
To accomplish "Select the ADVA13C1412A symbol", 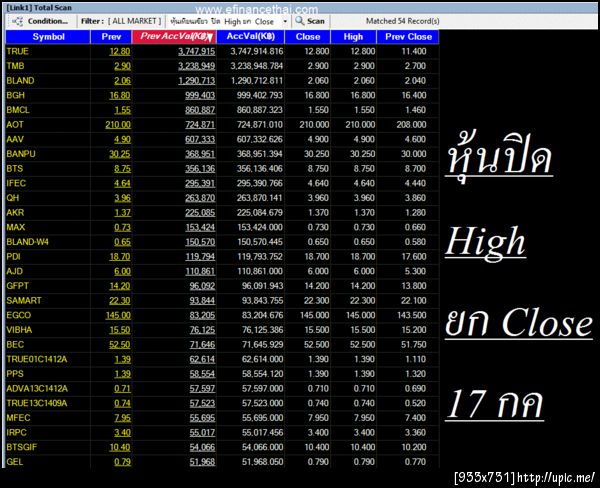I will coord(37,389).
